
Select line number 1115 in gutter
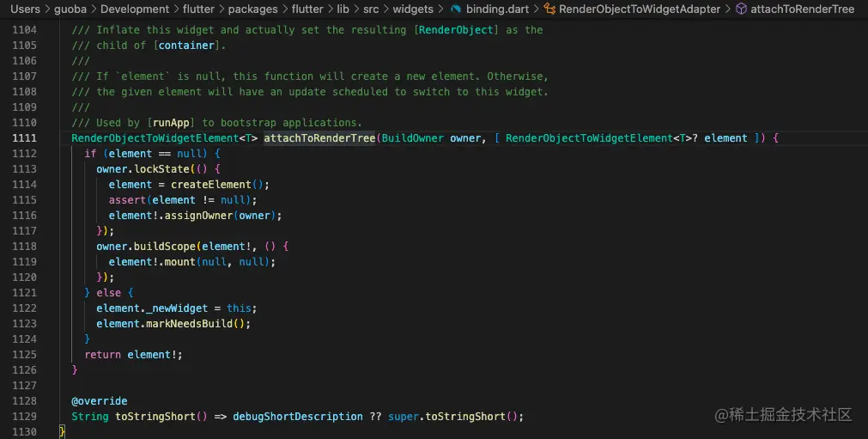click(x=24, y=200)
